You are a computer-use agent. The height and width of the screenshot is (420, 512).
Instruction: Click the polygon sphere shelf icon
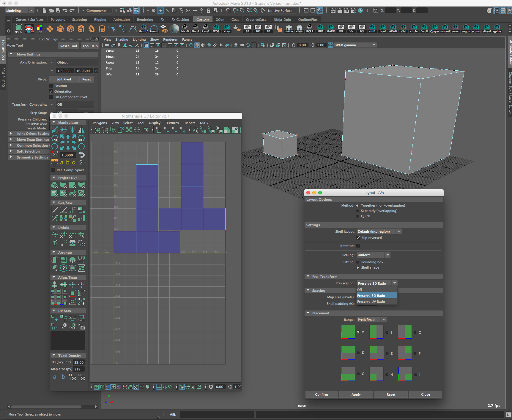[x=60, y=29]
